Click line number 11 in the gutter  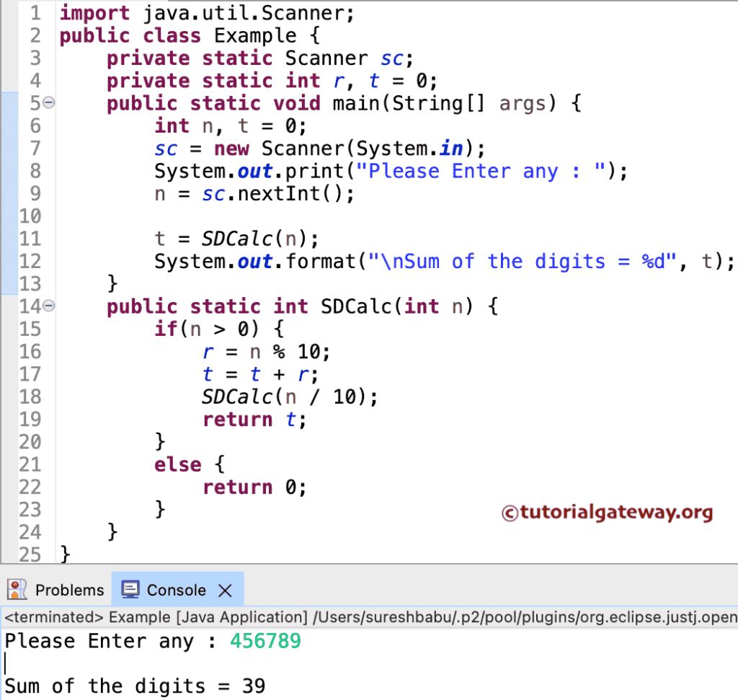coord(29,239)
